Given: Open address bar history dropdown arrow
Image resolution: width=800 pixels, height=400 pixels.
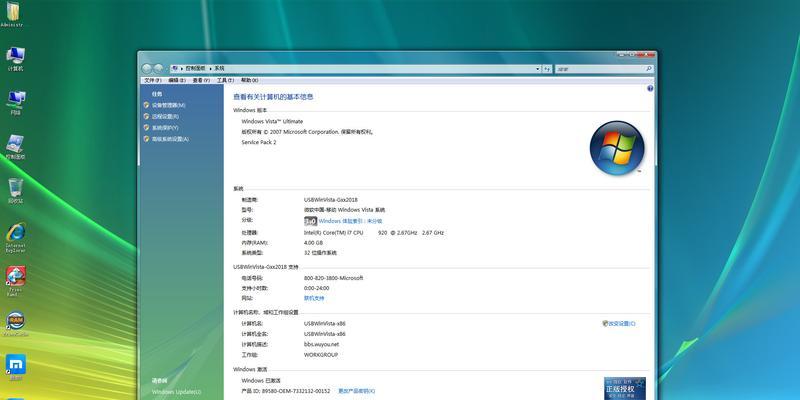Looking at the screenshot, I should pos(537,68).
